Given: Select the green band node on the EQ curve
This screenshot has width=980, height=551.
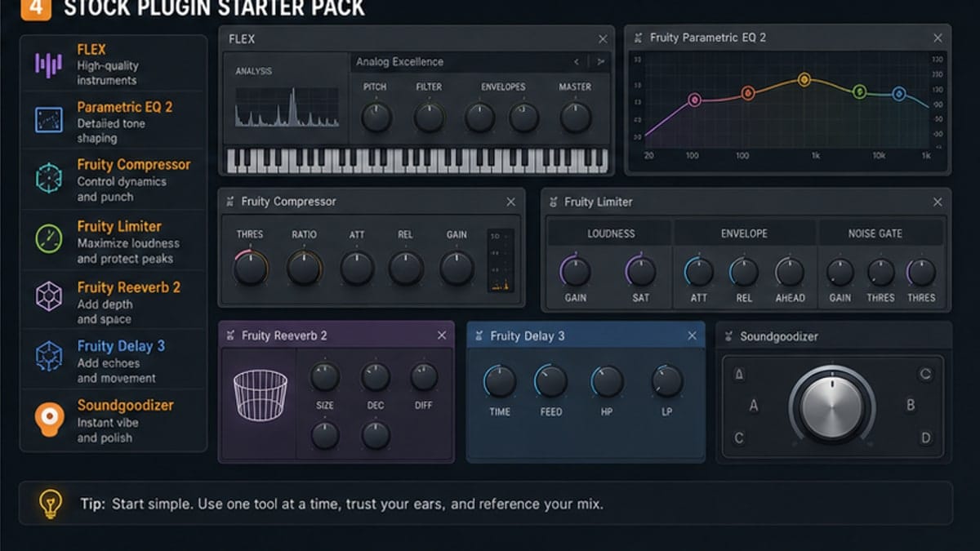Looking at the screenshot, I should click(859, 92).
